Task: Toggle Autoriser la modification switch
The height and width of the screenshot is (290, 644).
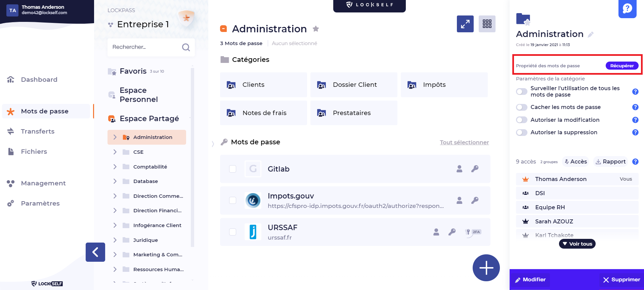Action: pyautogui.click(x=522, y=120)
